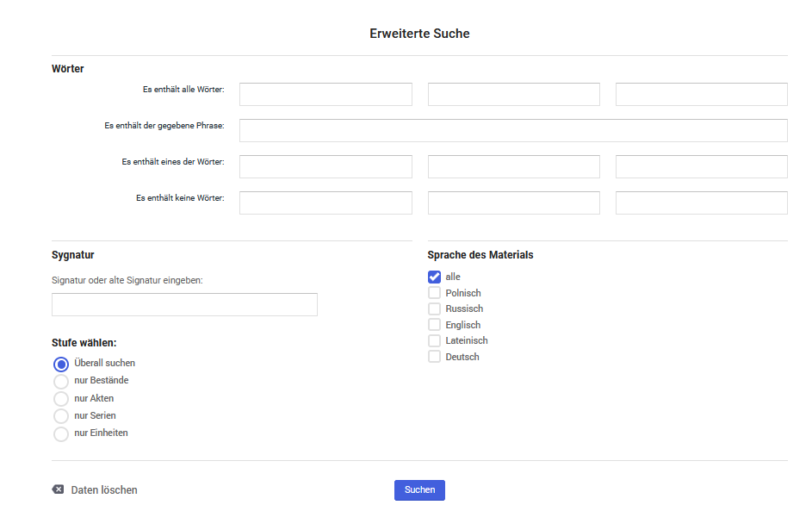812x511 pixels.
Task: Tick the Russisch checkbox
Action: [x=434, y=308]
